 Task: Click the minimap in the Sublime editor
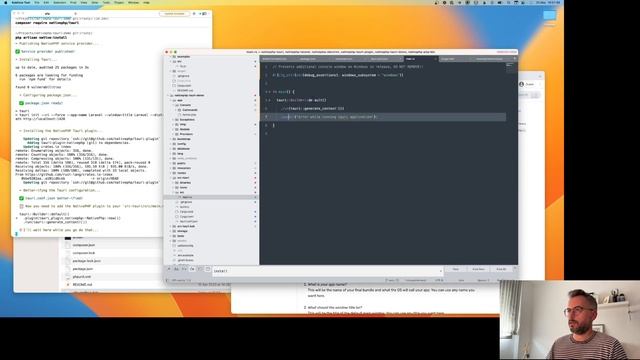click(511, 68)
